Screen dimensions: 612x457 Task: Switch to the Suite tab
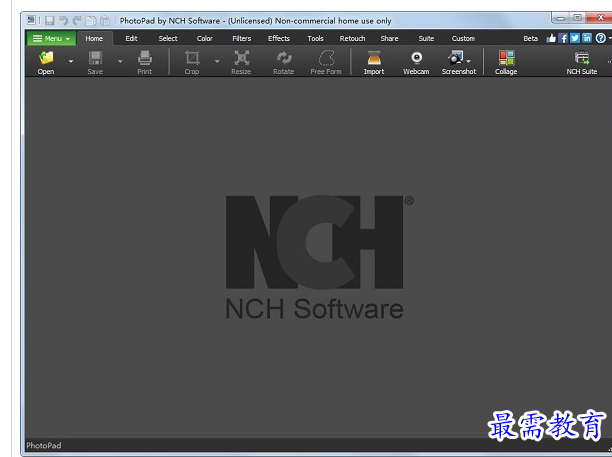pos(426,38)
